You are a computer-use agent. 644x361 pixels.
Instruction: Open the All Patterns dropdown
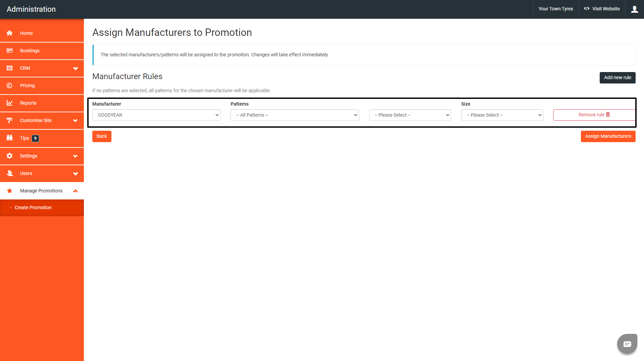point(295,115)
